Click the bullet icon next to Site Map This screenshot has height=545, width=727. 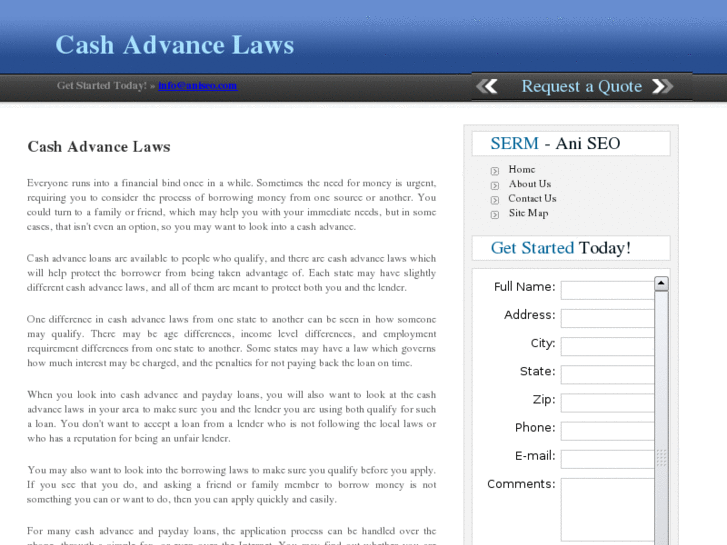coord(495,215)
